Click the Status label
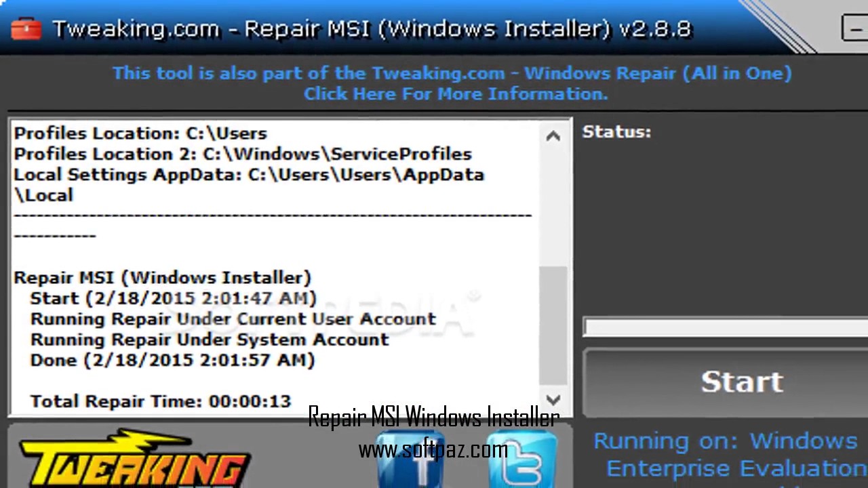Screen dimensions: 868x488 616,132
